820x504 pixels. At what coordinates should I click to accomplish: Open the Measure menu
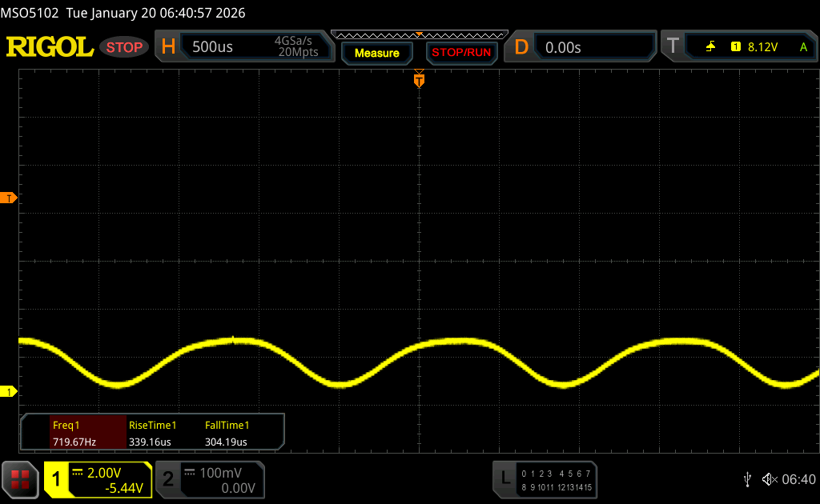[376, 53]
